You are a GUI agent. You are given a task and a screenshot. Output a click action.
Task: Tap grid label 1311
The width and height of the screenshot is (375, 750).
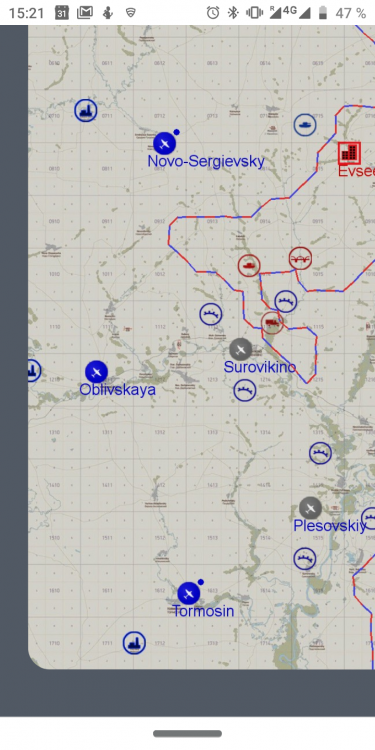coord(107,432)
